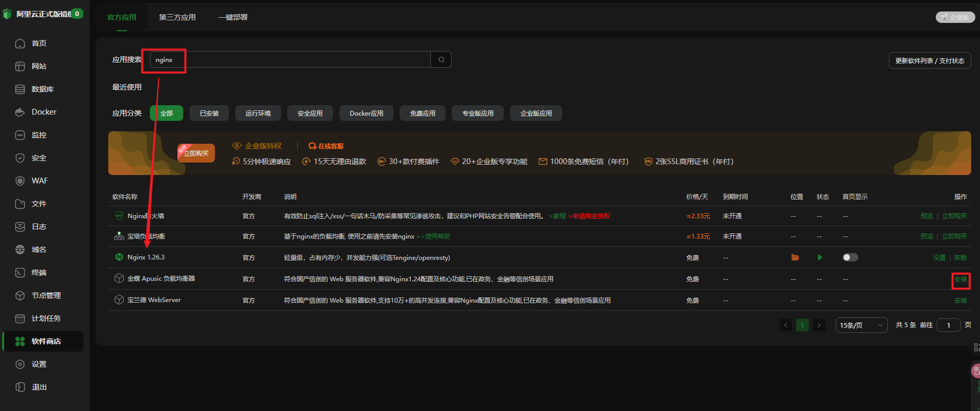This screenshot has width=980, height=411.
Task: Click the next page arrow
Action: (x=819, y=325)
